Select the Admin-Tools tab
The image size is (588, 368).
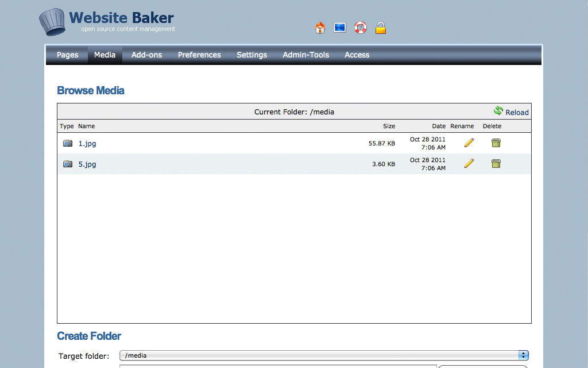coord(305,55)
